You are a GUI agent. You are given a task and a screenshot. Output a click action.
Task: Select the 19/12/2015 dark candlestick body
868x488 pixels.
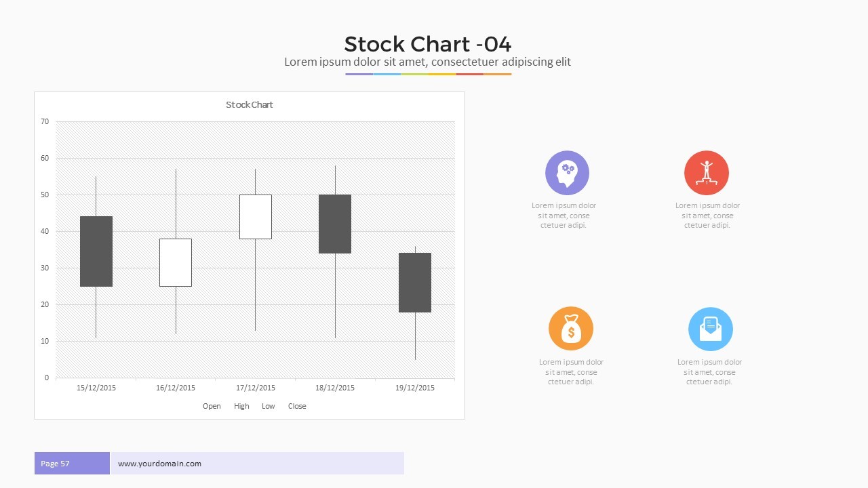[415, 283]
